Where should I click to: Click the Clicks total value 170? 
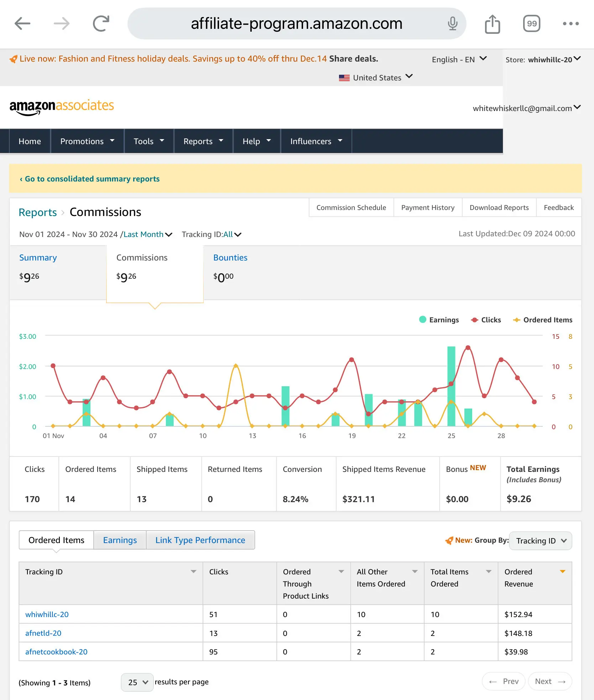point(32,499)
